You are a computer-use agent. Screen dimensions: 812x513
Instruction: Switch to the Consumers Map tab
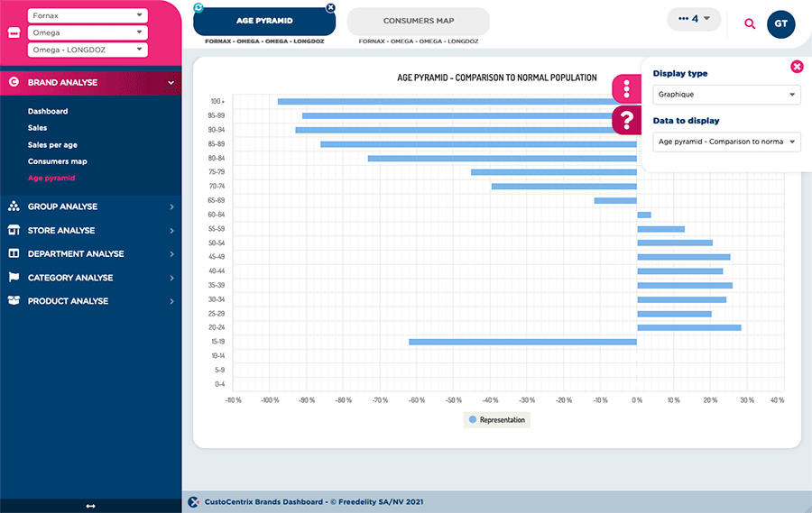(418, 21)
